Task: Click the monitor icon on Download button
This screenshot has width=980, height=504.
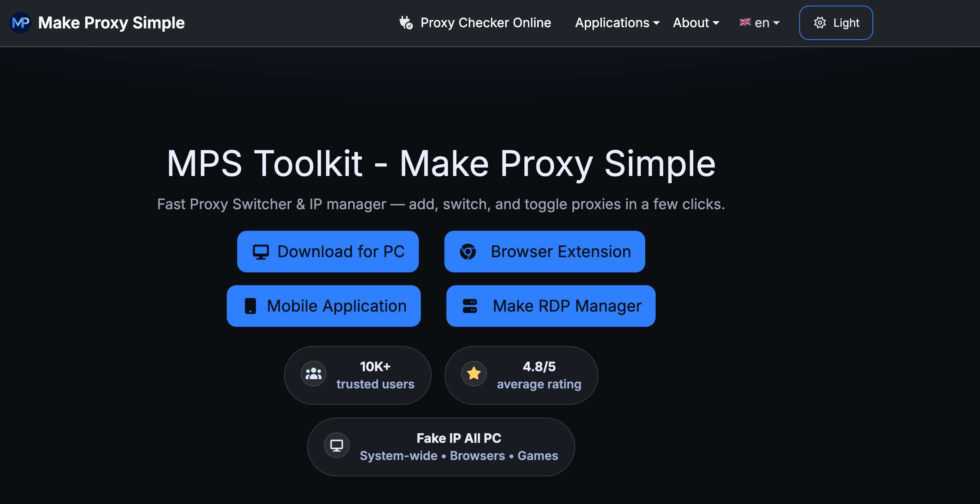Action: [x=261, y=252]
